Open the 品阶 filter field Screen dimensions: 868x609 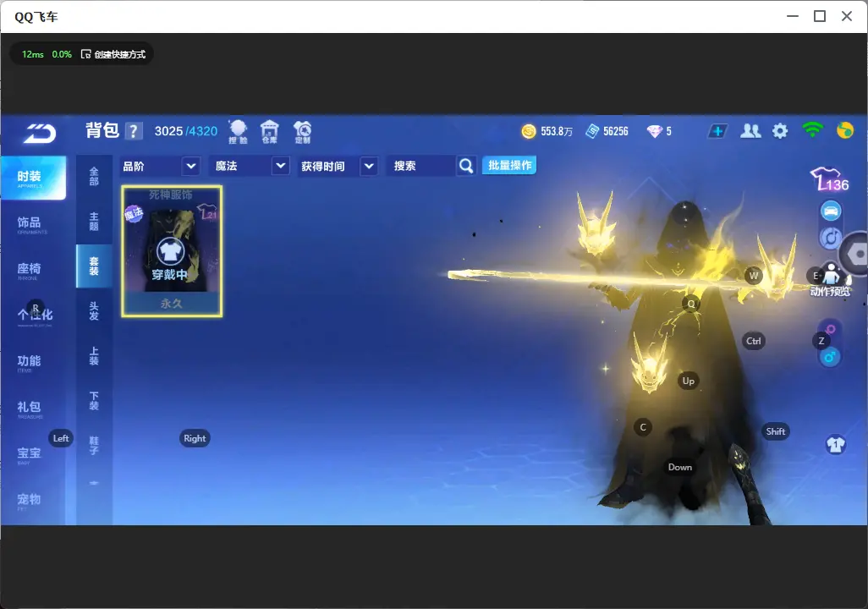(x=160, y=166)
